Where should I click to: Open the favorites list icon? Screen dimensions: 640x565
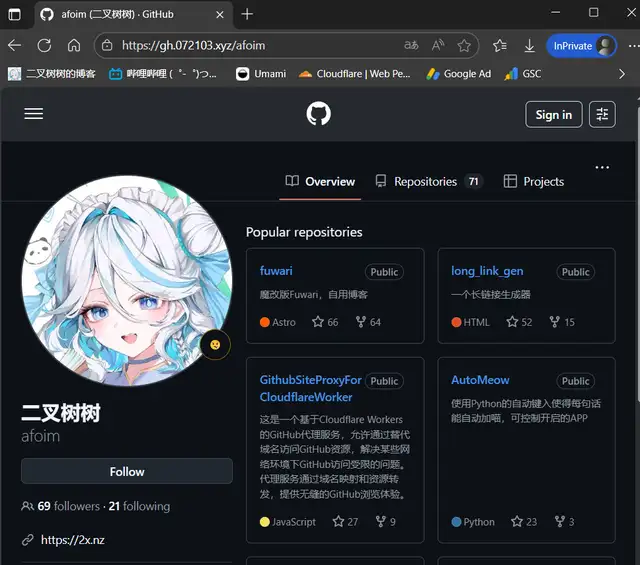pyautogui.click(x=500, y=45)
